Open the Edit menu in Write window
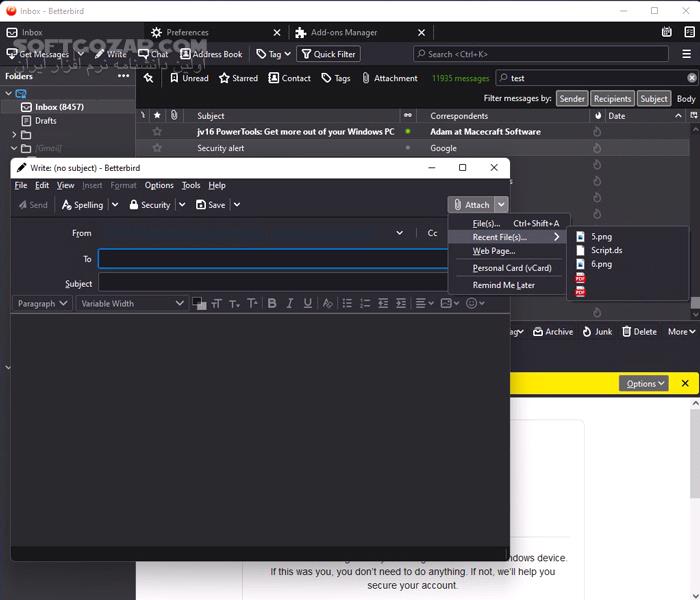Image resolution: width=700 pixels, height=600 pixels. 42,185
